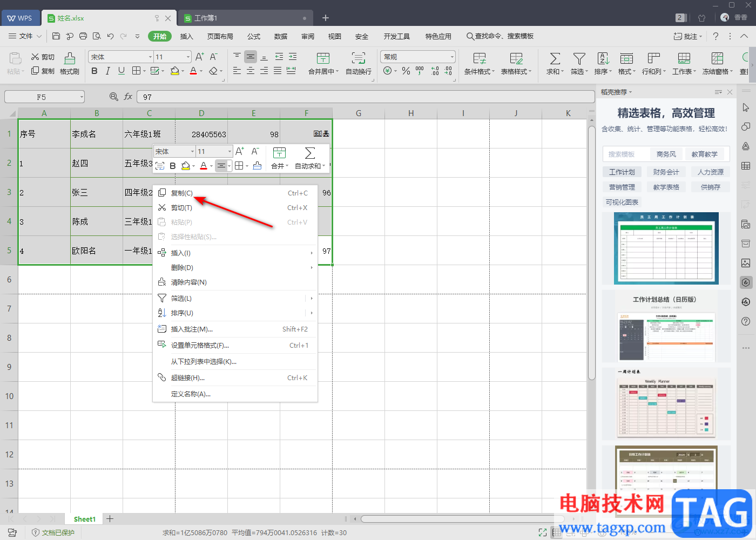
Task: Toggle center align in floating mini toolbar
Action: click(x=221, y=166)
